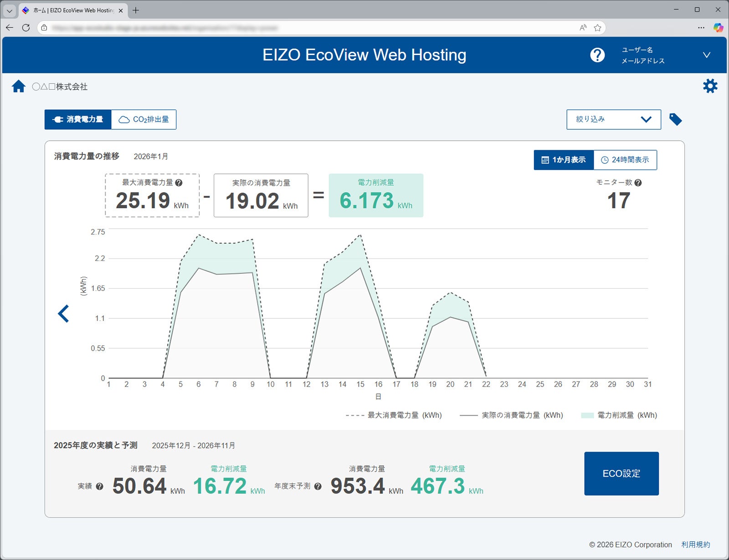729x560 pixels.
Task: Open the settings gear icon
Action: (710, 86)
